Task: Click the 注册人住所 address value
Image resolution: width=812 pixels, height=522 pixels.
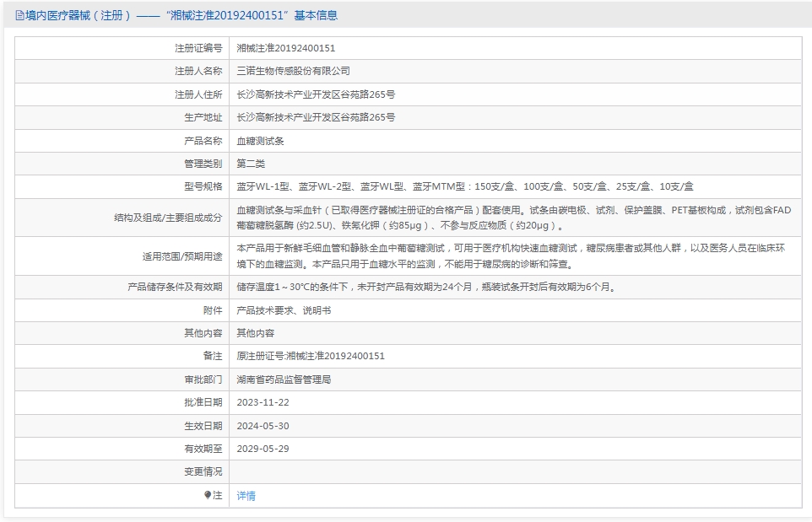Action: (x=316, y=94)
